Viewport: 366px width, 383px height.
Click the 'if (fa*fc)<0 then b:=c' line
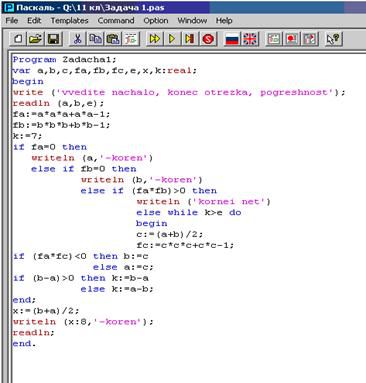point(80,256)
